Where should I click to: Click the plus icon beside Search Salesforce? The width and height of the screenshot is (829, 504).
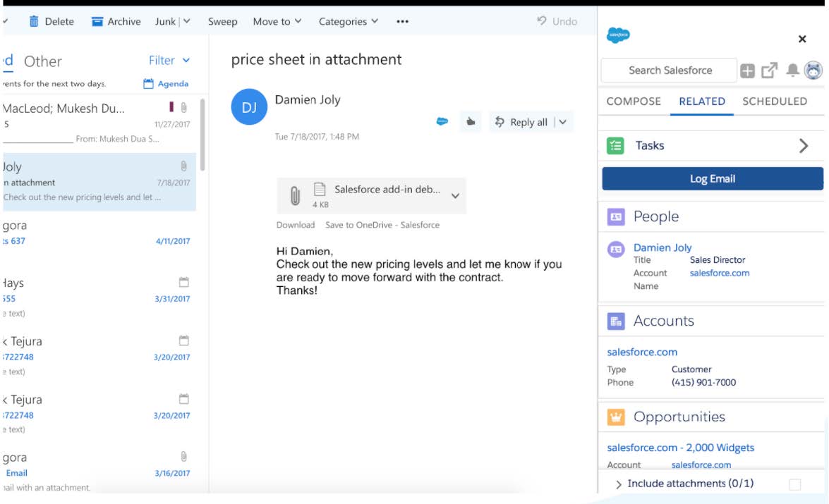click(x=748, y=70)
